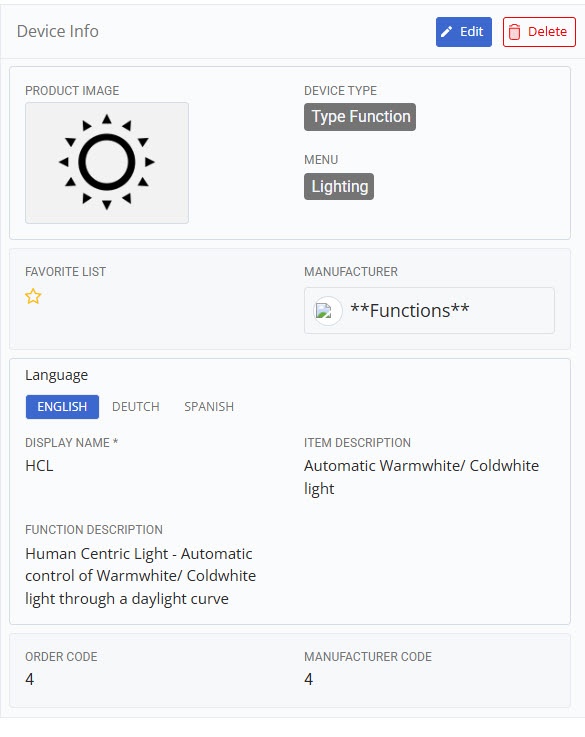Click the HCL display name value
The height and width of the screenshot is (737, 585).
click(x=39, y=466)
